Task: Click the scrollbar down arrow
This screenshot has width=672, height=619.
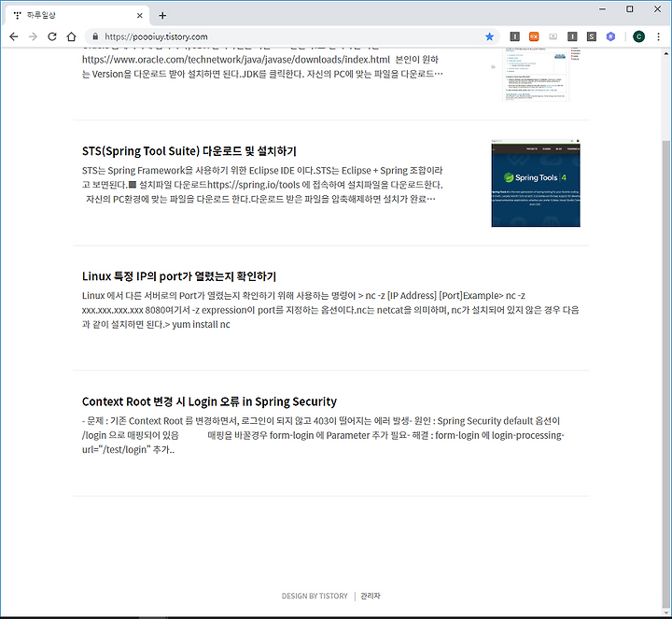Action: click(666, 612)
